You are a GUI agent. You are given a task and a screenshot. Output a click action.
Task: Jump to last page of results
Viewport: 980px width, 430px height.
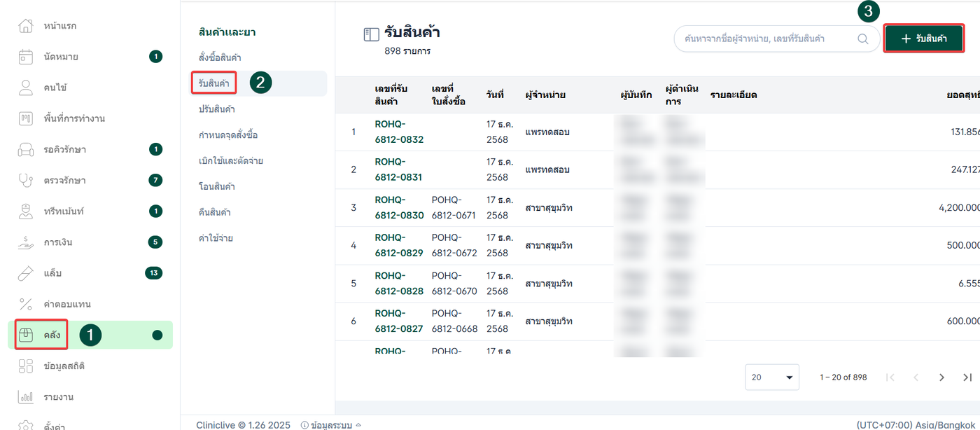point(967,377)
